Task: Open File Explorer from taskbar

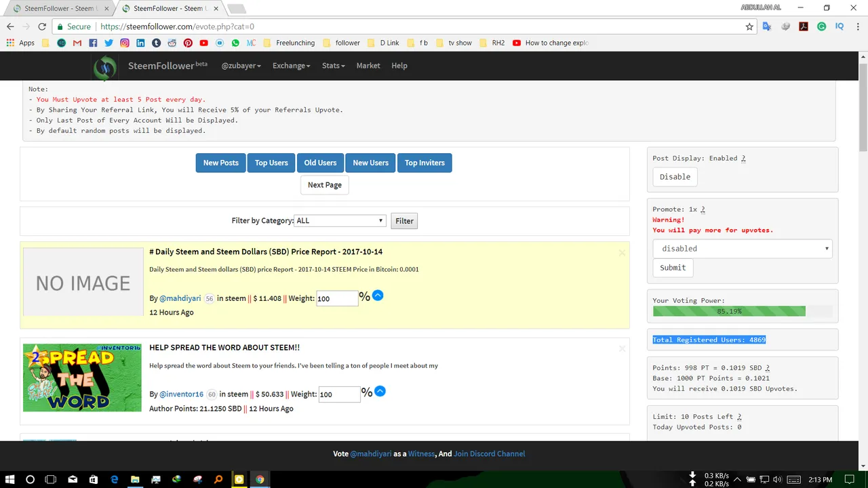Action: point(135,479)
